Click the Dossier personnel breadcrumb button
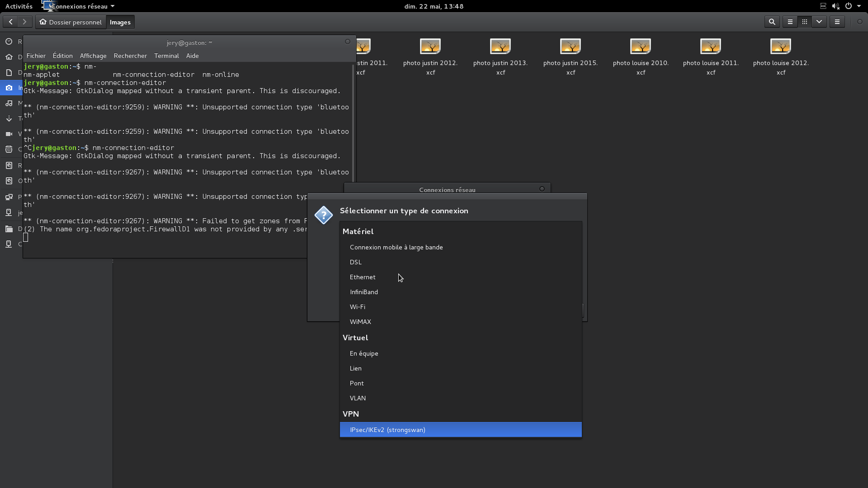868x488 pixels. tap(71, 22)
